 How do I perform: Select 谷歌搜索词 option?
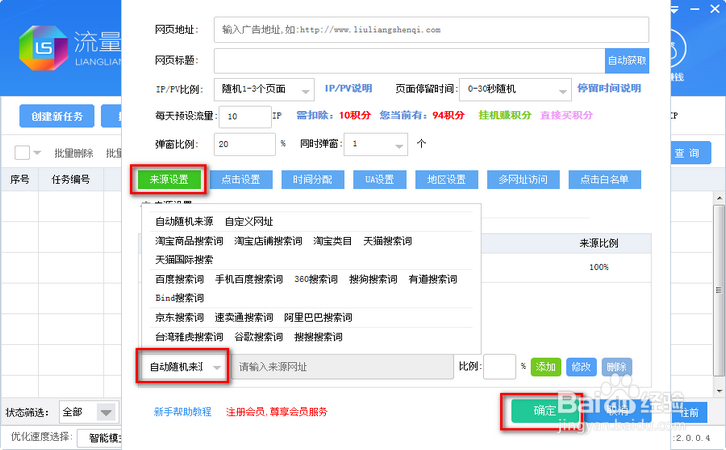coord(258,337)
